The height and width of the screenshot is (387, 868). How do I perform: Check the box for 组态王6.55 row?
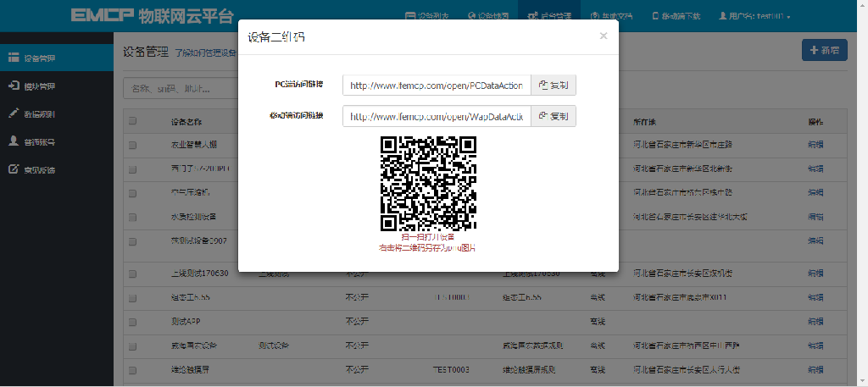[132, 298]
